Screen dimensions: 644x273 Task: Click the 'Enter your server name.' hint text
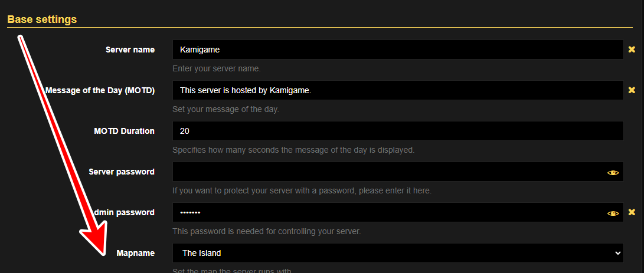216,68
